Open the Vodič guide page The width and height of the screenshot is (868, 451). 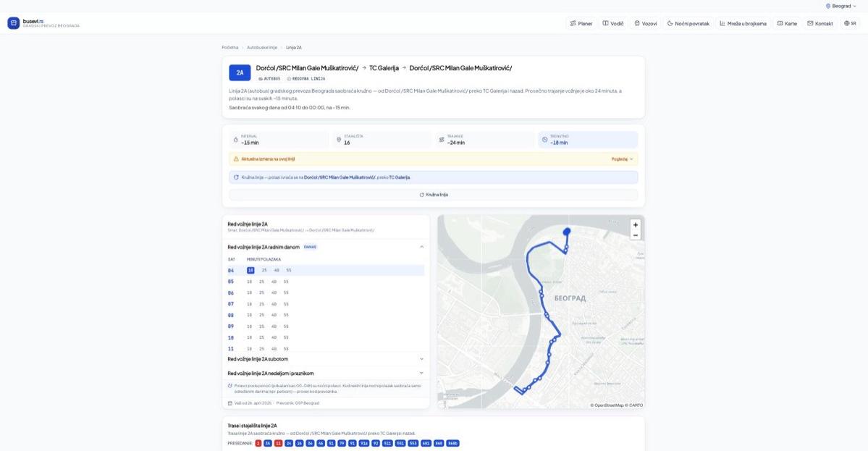(612, 23)
